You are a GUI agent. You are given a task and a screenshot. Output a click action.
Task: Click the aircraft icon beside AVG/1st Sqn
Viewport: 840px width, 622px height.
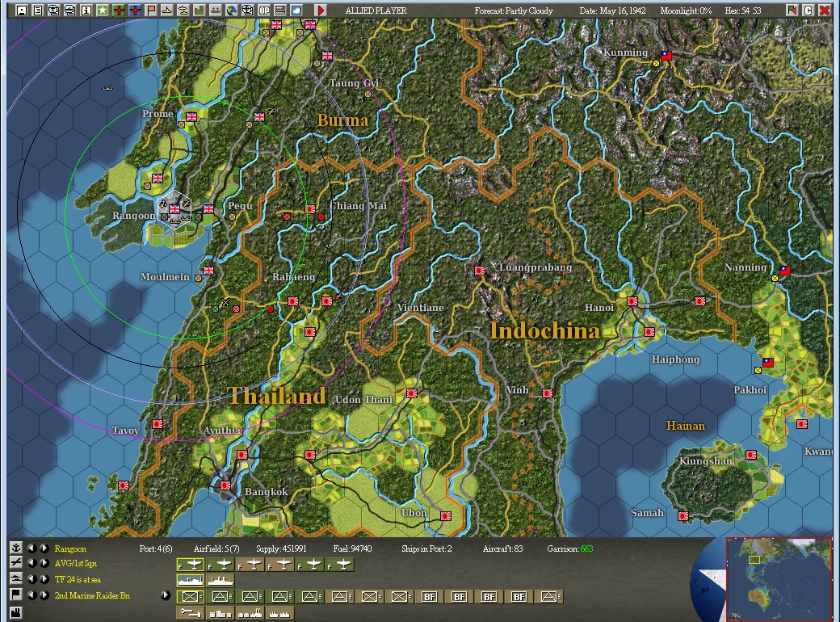tap(16, 562)
